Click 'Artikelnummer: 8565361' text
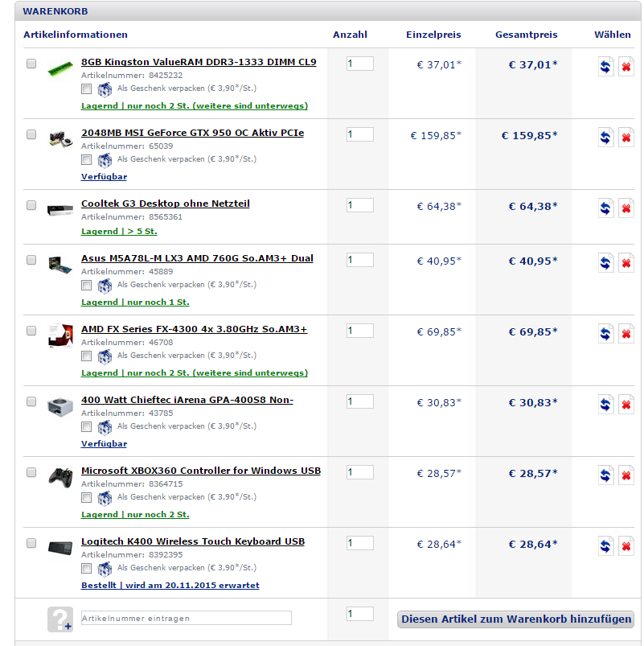 (131, 217)
